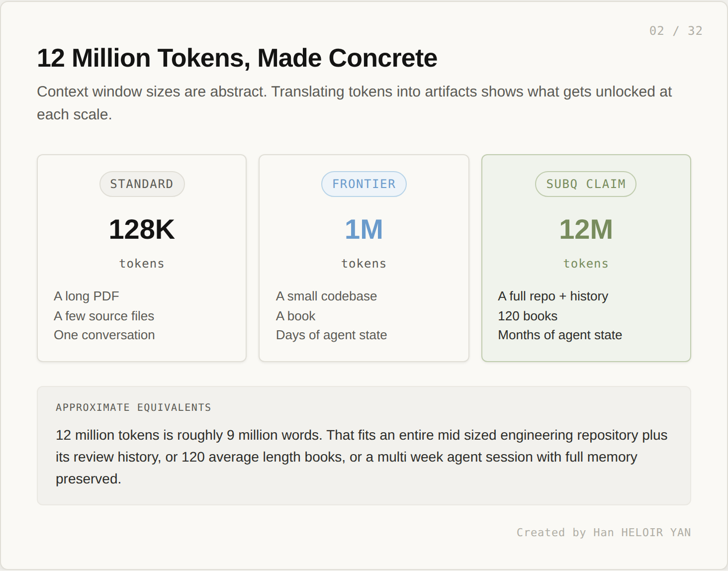This screenshot has height=571, width=728.
Task: Click the 128K figure
Action: [142, 229]
